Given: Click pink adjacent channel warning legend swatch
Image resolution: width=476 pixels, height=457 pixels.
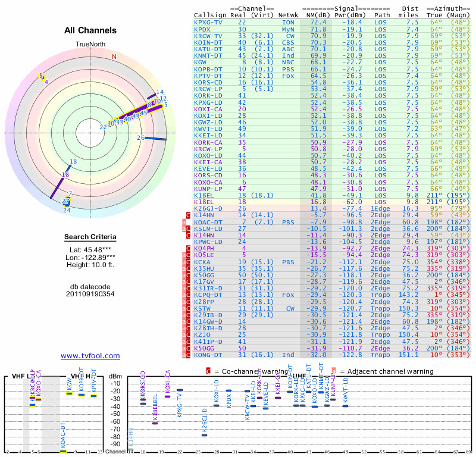Looking at the screenshot, I should tap(334, 371).
